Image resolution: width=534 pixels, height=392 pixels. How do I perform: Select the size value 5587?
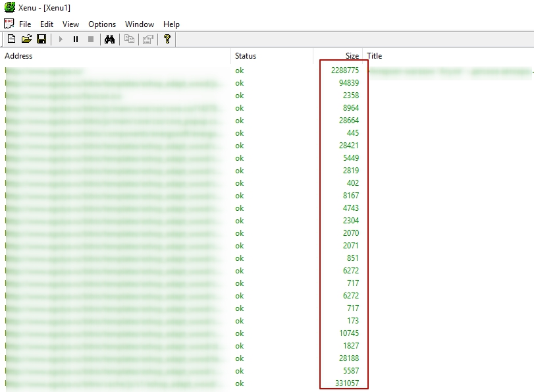(x=351, y=371)
